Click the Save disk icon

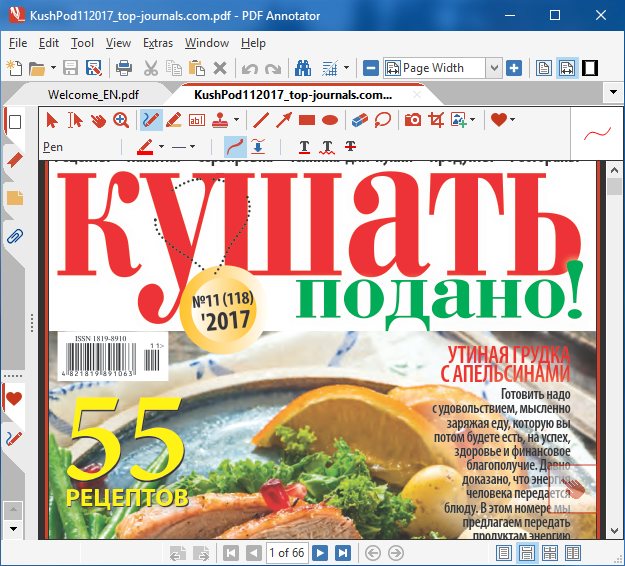click(x=71, y=68)
